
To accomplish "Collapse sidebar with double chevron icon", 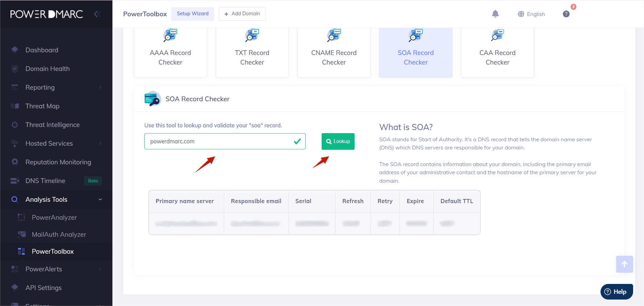I will pyautogui.click(x=97, y=14).
